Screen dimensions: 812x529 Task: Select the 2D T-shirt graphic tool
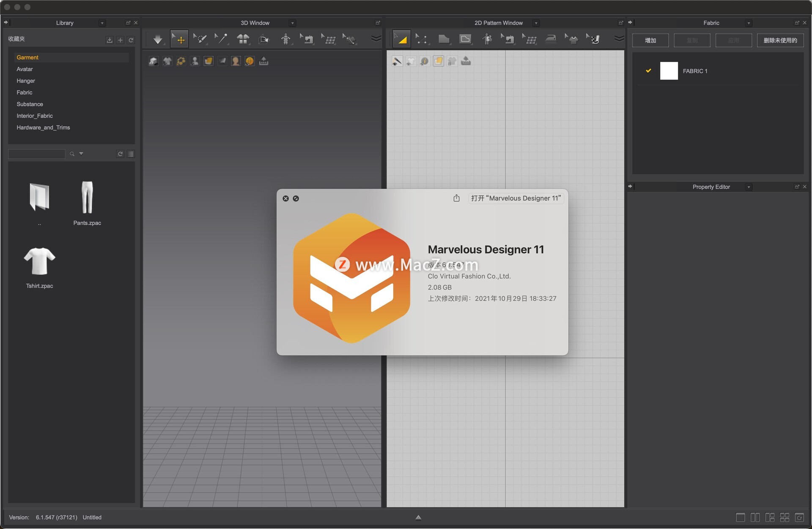pos(571,39)
